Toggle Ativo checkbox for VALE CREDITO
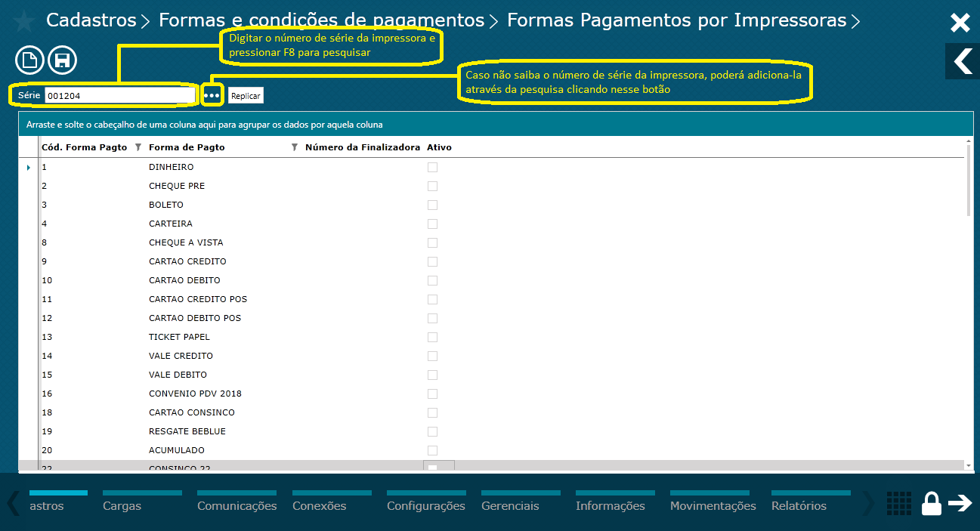Image resolution: width=980 pixels, height=531 pixels. 432,356
